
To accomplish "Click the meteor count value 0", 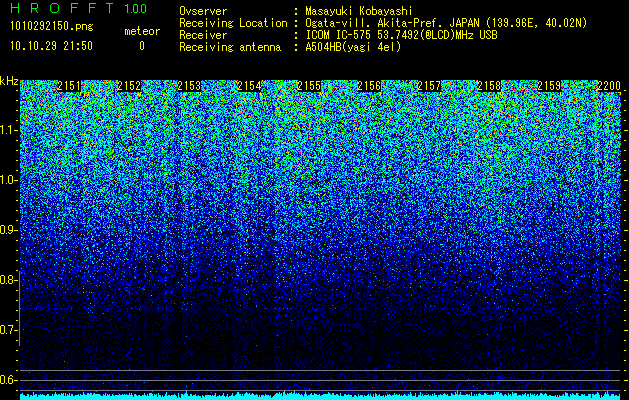I will point(142,46).
